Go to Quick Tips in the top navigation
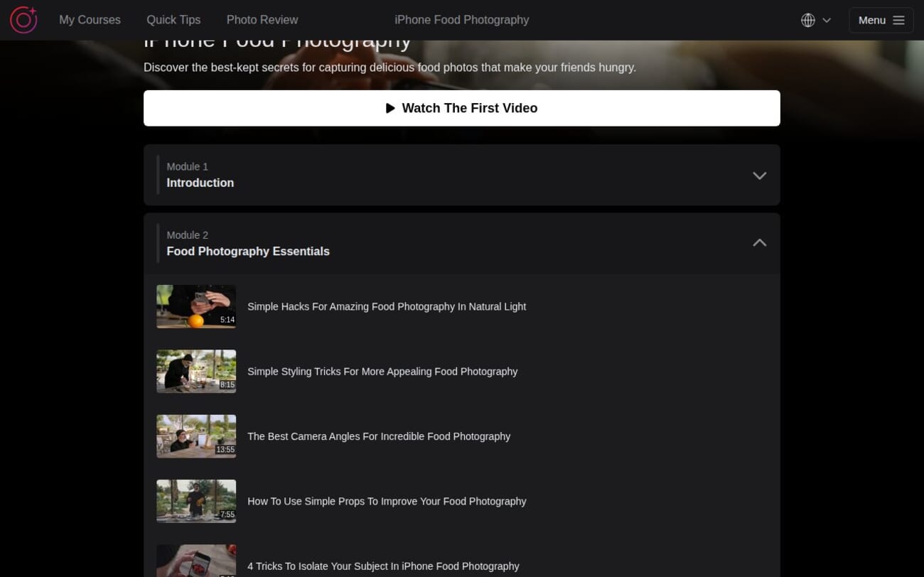This screenshot has width=924, height=577. click(x=173, y=20)
